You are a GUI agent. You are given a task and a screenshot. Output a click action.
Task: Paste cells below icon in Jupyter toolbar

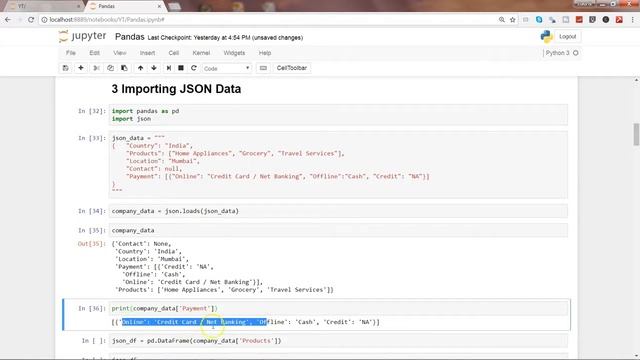point(124,68)
